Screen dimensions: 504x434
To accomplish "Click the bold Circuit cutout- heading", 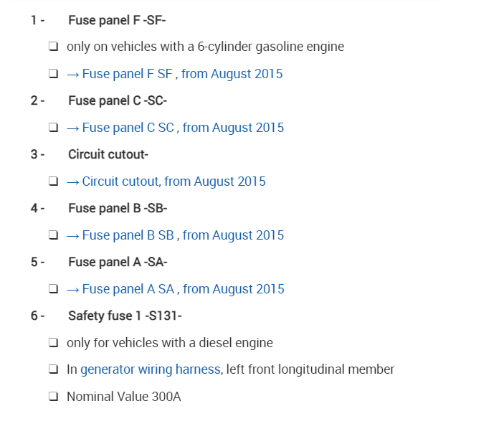I will [108, 154].
